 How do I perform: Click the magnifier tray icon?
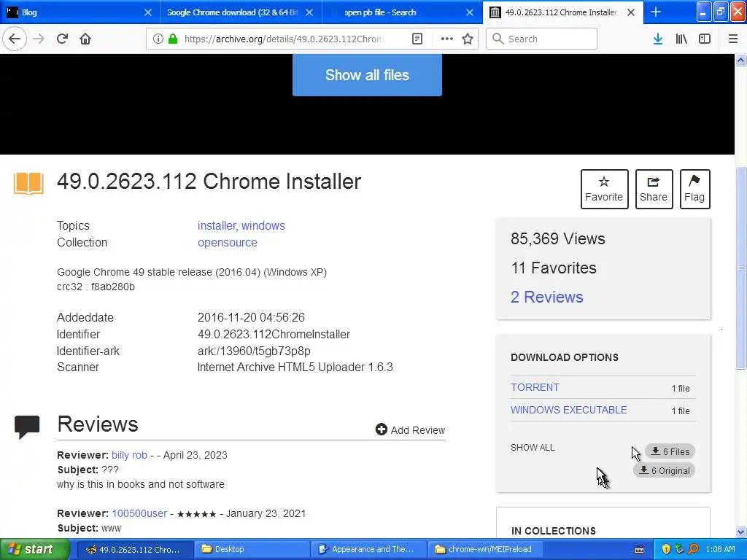pyautogui.click(x=693, y=550)
